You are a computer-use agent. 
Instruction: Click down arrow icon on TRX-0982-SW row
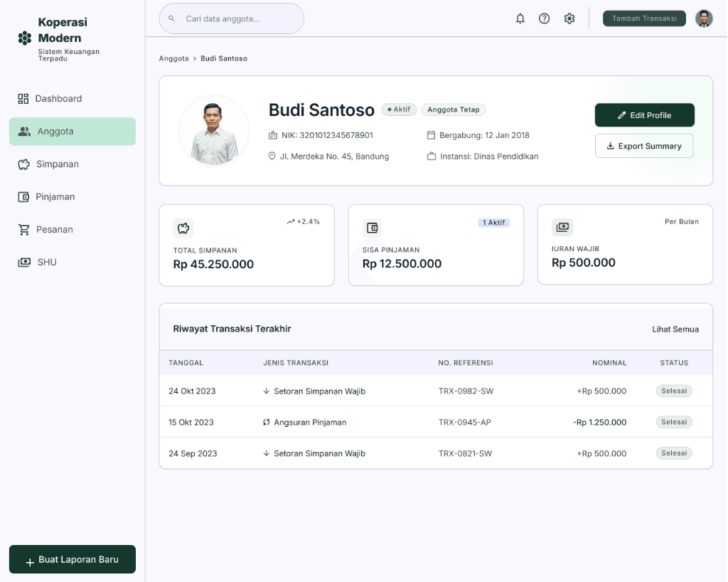coord(266,391)
